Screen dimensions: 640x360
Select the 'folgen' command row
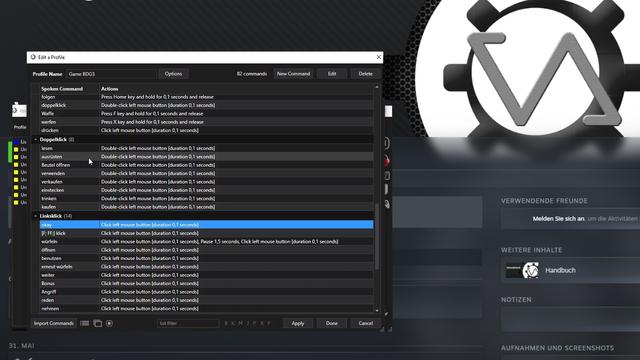(x=207, y=97)
